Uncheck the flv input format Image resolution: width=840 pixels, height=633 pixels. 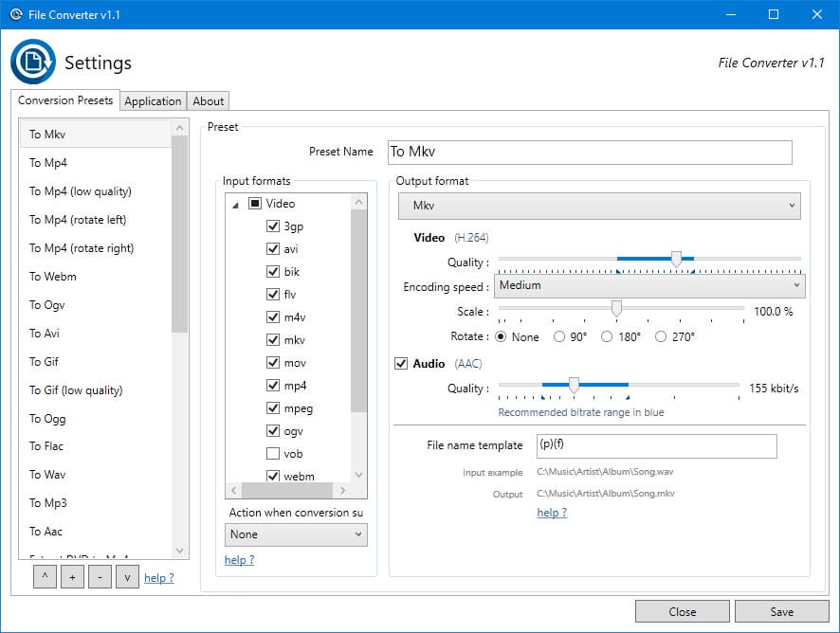point(273,294)
